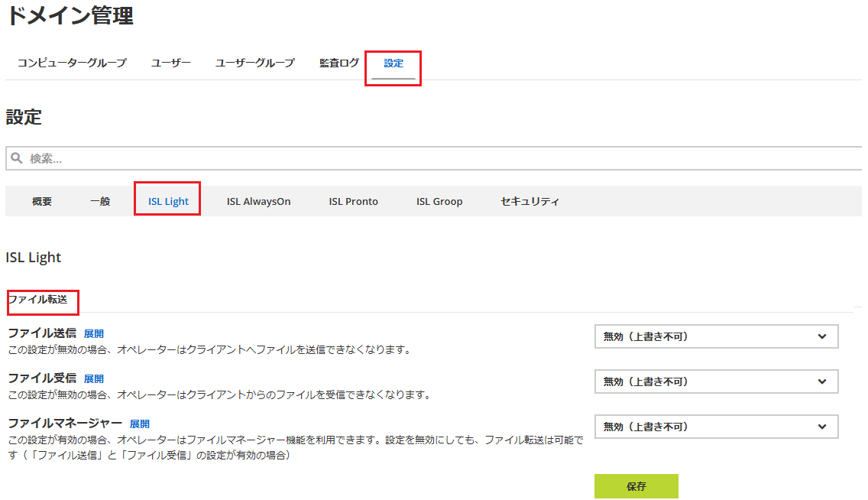868x500 pixels.
Task: Open the ファイルマネージャー value dropdown
Action: click(x=716, y=427)
